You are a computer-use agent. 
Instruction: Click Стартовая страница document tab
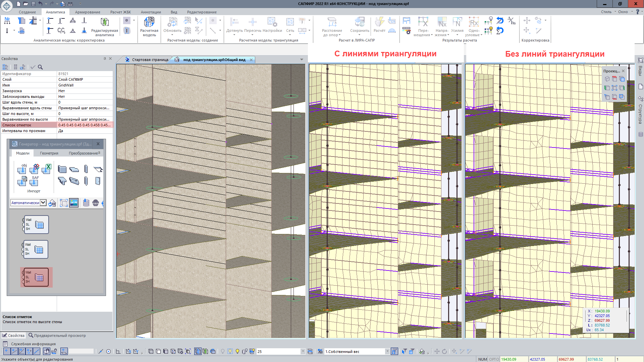[x=150, y=60]
